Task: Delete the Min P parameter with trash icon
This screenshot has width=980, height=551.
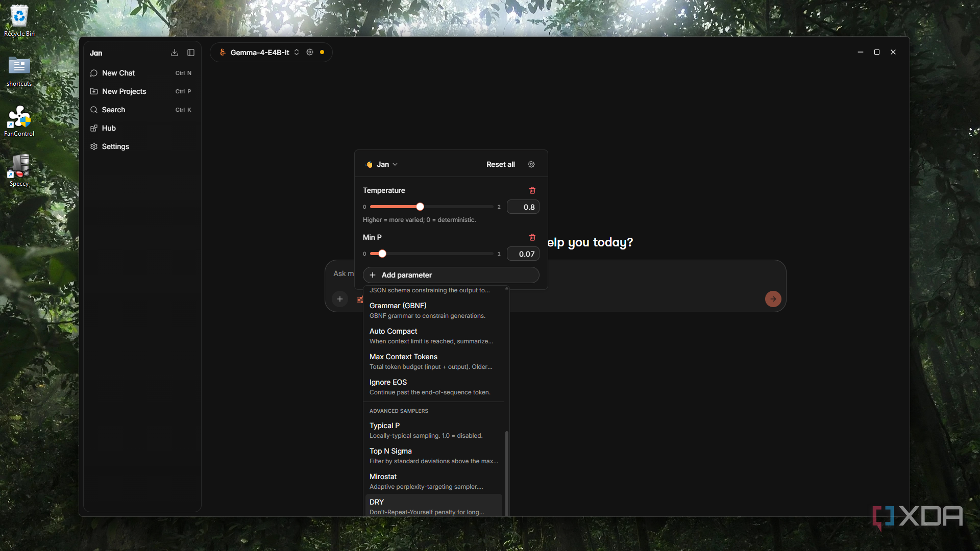Action: pos(532,237)
